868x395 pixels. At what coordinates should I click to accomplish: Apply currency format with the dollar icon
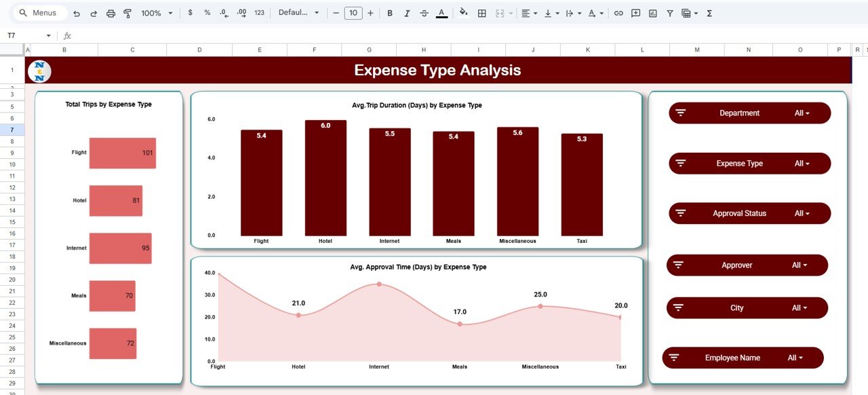191,12
